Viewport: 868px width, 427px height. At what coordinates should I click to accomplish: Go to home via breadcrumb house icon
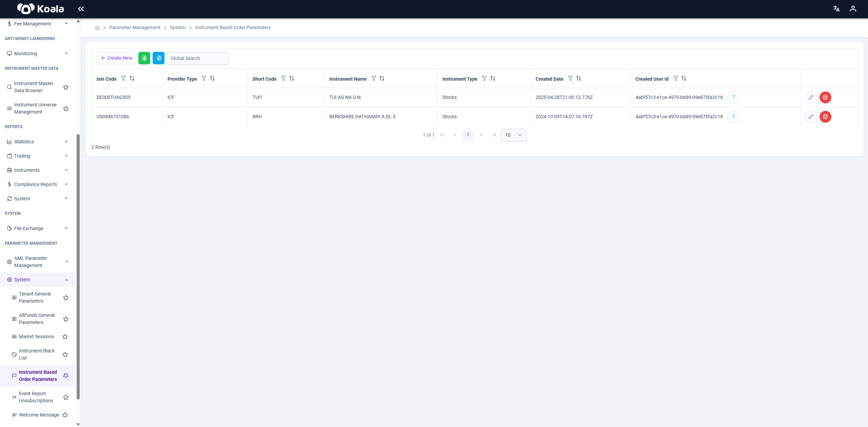click(x=97, y=28)
